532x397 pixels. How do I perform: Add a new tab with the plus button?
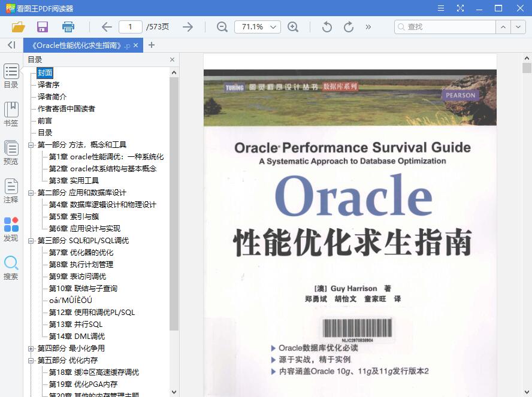(x=152, y=45)
